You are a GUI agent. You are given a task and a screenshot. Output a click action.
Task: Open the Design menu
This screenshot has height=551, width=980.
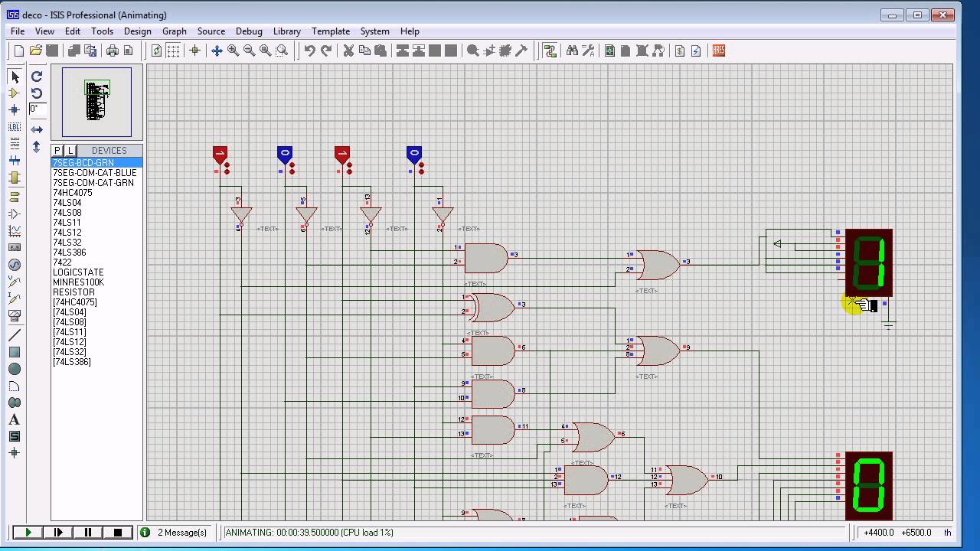coord(137,31)
